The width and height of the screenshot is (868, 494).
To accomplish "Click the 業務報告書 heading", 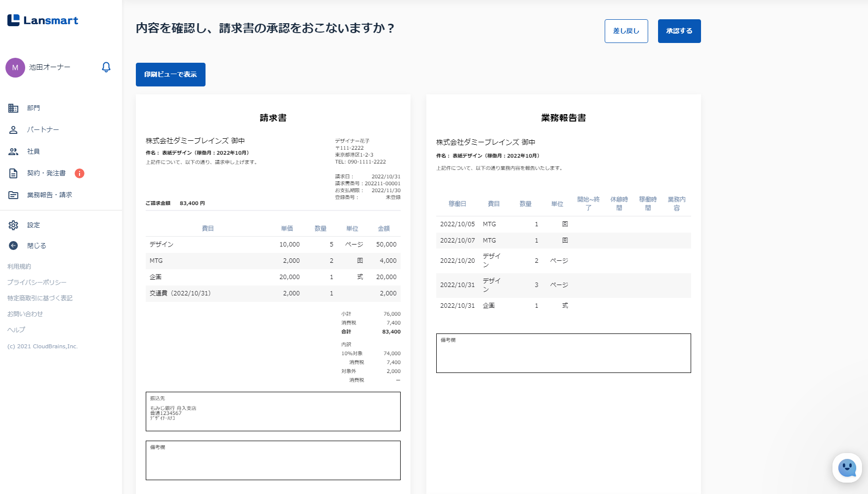I will coord(564,118).
